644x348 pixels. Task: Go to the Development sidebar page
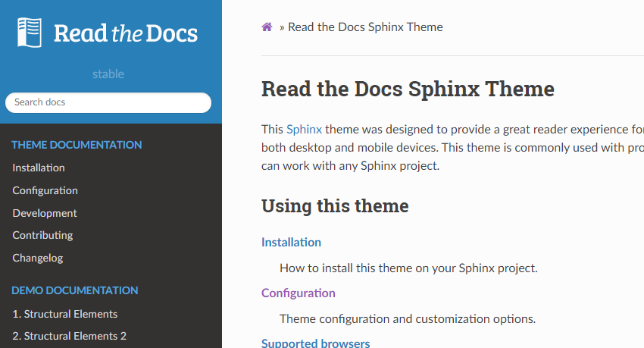pyautogui.click(x=45, y=213)
